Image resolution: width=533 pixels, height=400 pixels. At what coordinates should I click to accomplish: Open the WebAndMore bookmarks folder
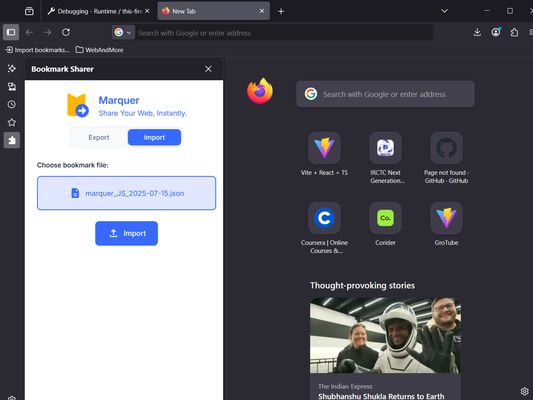100,50
